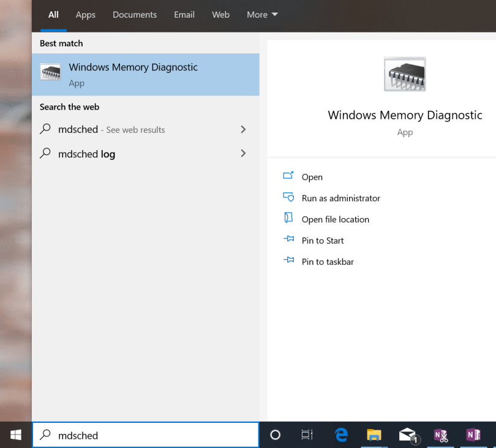This screenshot has width=496, height=448.
Task: Click Run as administrator
Action: click(x=340, y=198)
